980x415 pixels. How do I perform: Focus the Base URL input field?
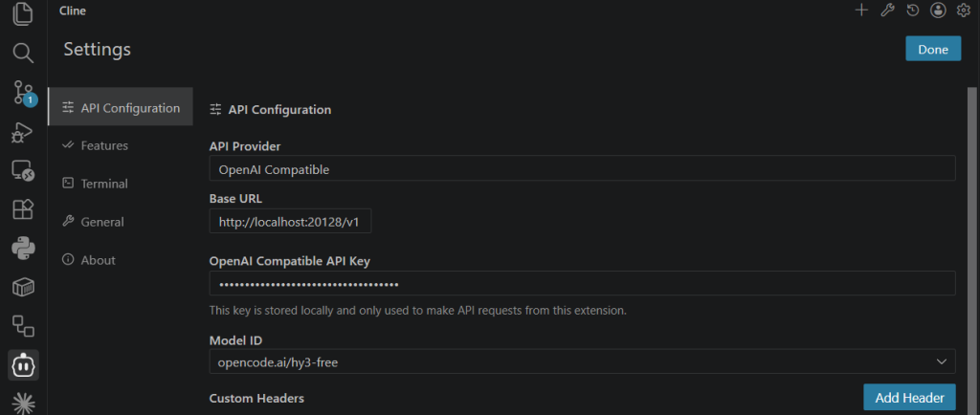[x=291, y=221]
